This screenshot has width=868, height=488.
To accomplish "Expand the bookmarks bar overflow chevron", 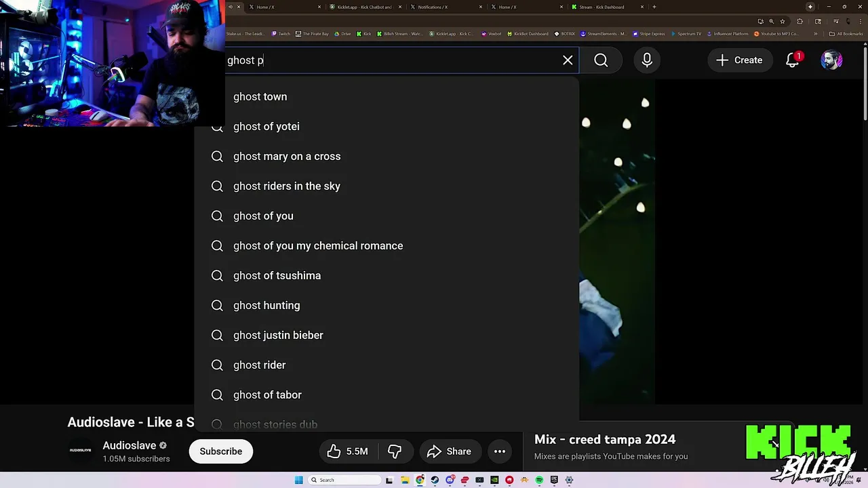I will 815,34.
